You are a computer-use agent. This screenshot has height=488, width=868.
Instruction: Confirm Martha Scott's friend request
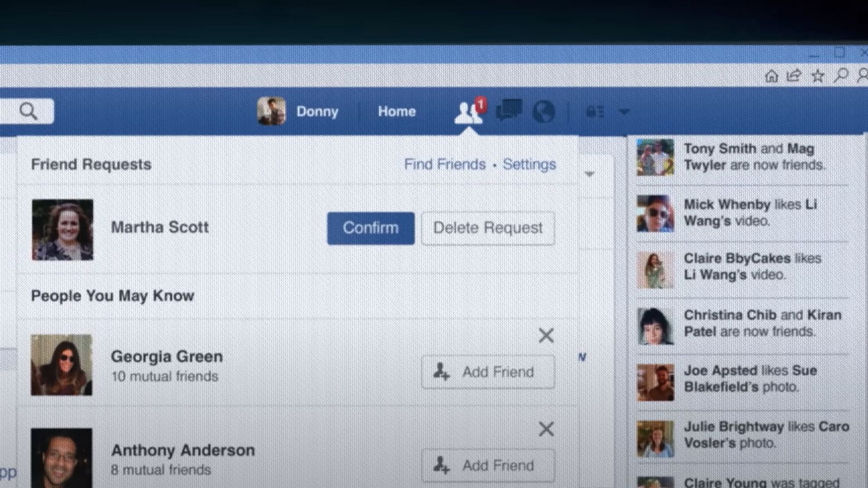[x=371, y=228]
